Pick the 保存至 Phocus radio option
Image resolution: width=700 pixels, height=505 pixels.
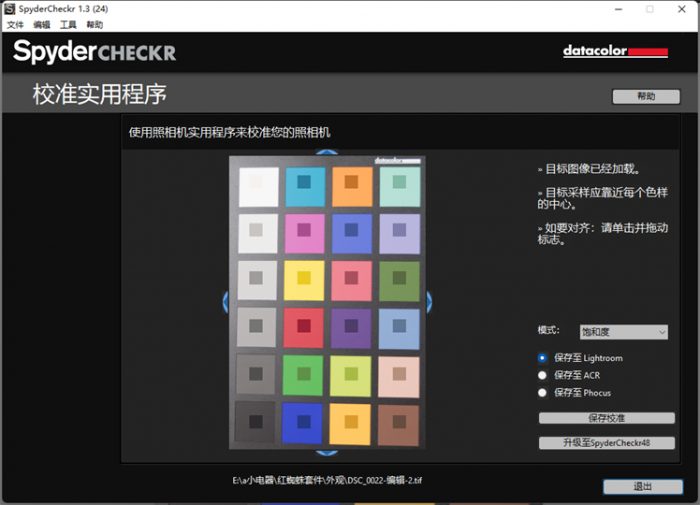pos(543,393)
